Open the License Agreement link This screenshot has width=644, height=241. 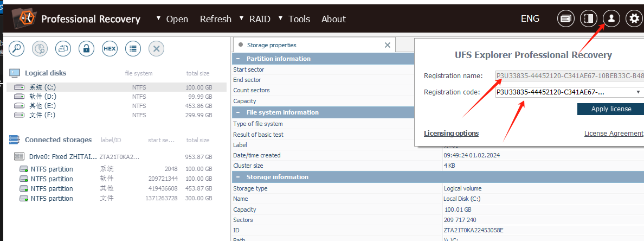point(614,133)
